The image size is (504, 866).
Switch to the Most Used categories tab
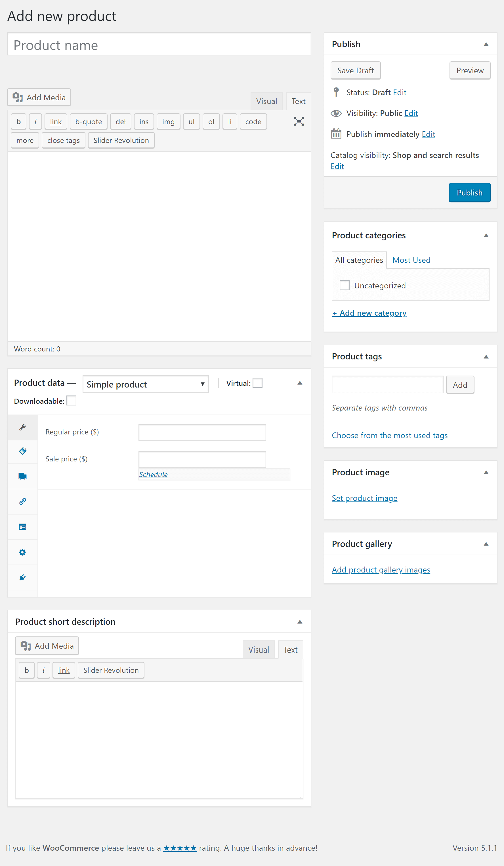click(x=411, y=260)
